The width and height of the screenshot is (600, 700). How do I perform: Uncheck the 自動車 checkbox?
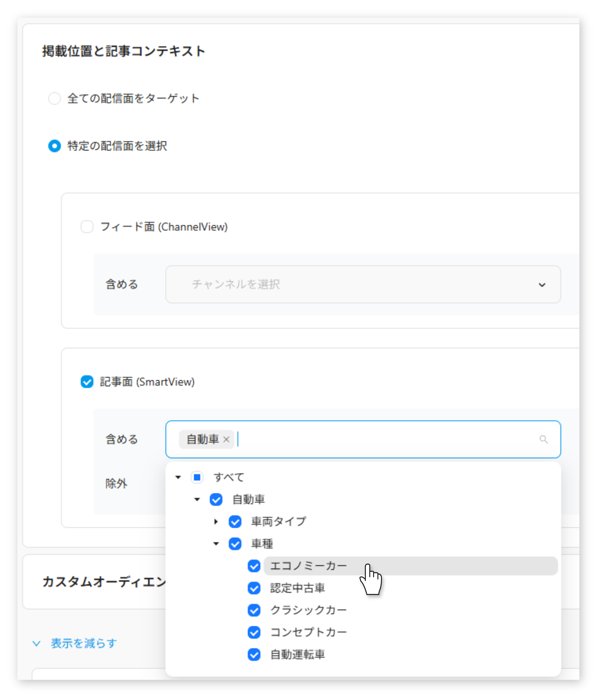216,499
